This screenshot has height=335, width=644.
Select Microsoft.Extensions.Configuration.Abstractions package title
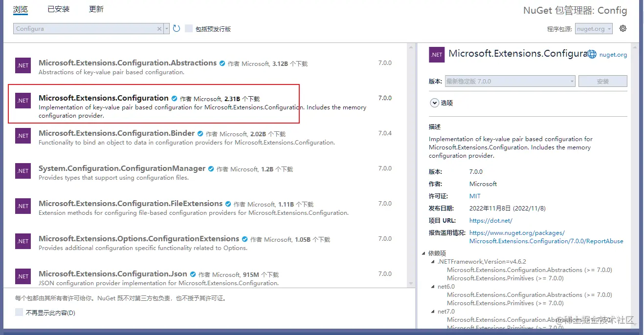pyautogui.click(x=128, y=63)
